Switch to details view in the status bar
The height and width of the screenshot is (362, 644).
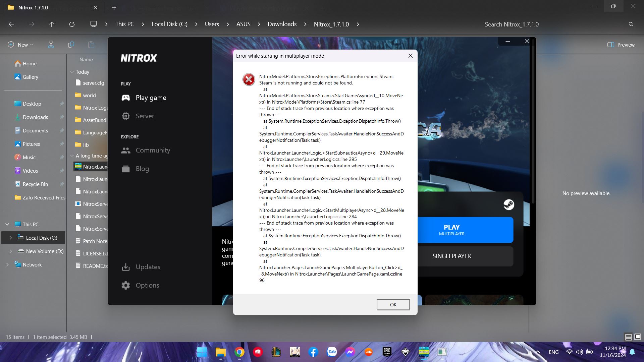tap(628, 337)
